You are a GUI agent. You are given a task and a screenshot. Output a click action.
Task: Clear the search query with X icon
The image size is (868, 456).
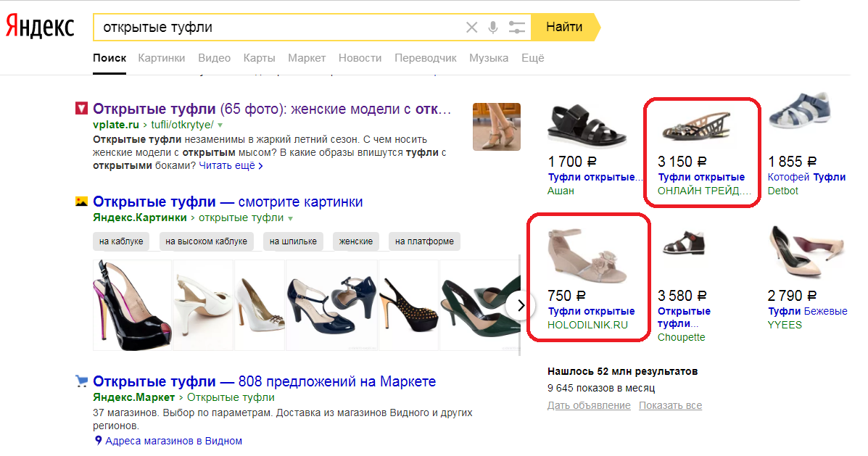(x=471, y=27)
